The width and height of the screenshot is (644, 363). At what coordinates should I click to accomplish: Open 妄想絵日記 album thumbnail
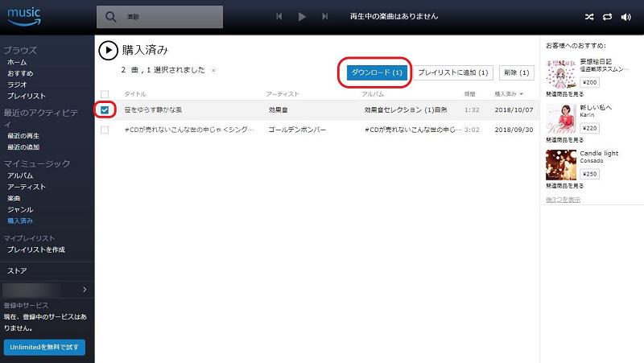(560, 73)
